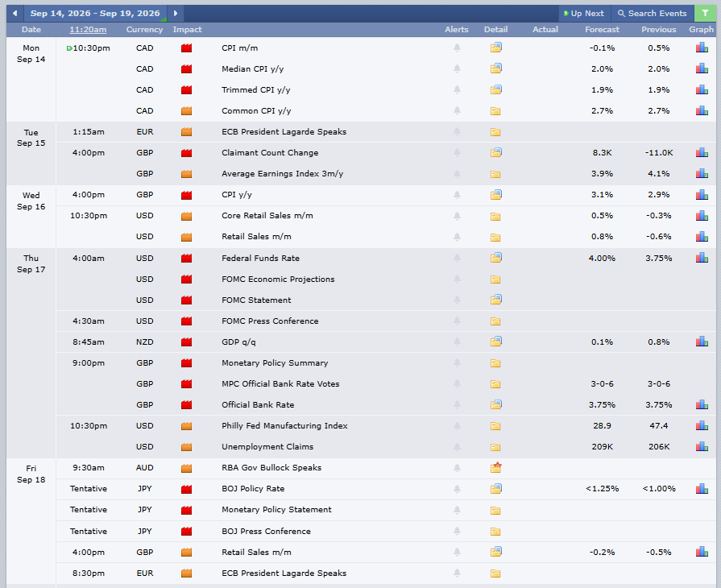Open detail folder for GBP CPI y/y
721x588 pixels.
(495, 195)
